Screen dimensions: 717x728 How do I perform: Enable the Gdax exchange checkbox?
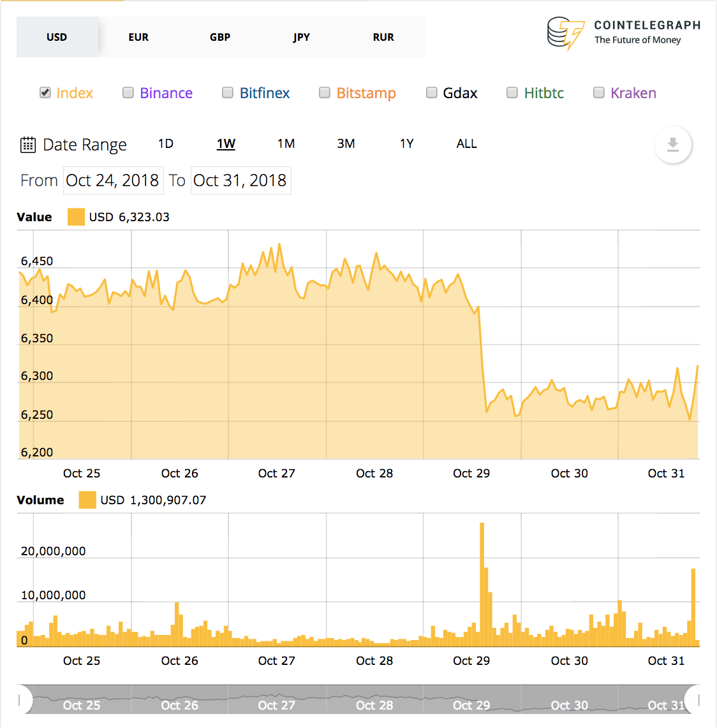pos(432,92)
